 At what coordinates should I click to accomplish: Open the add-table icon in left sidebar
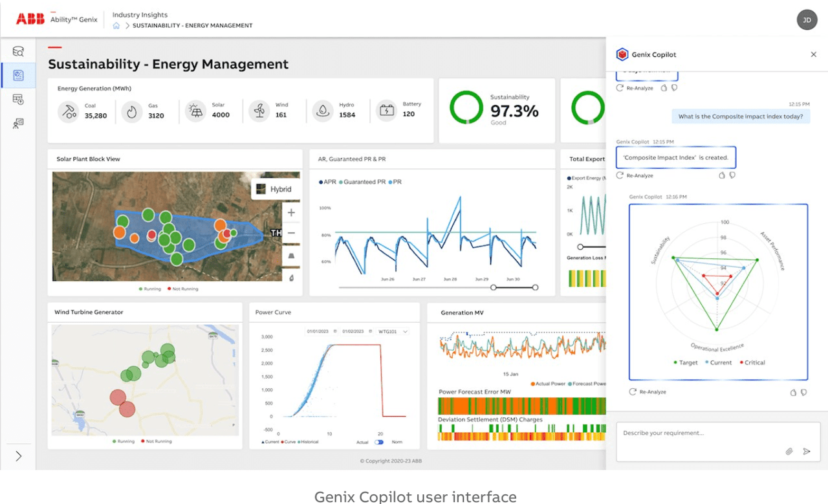tap(18, 99)
